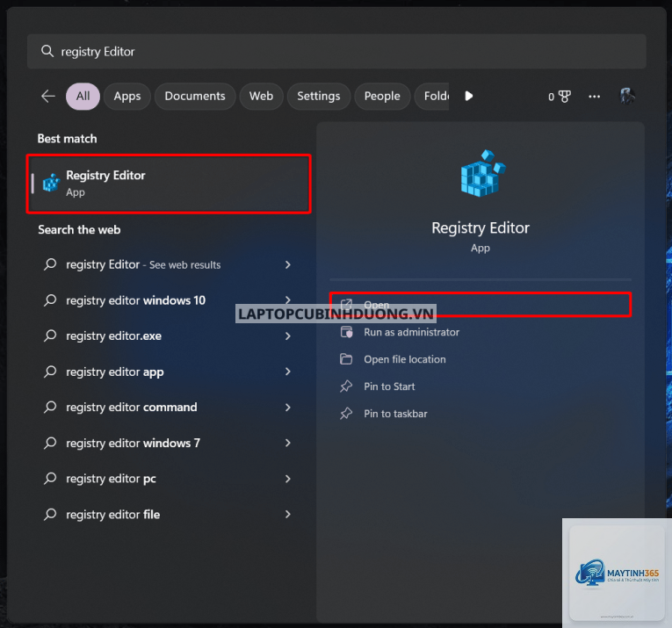
Task: Switch to the Settings filter tab
Action: [318, 96]
